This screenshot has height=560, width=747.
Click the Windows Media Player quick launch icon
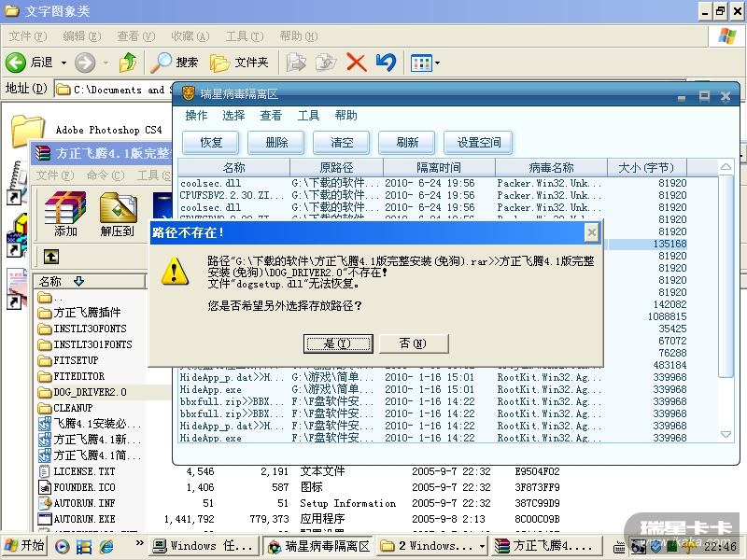click(x=62, y=546)
